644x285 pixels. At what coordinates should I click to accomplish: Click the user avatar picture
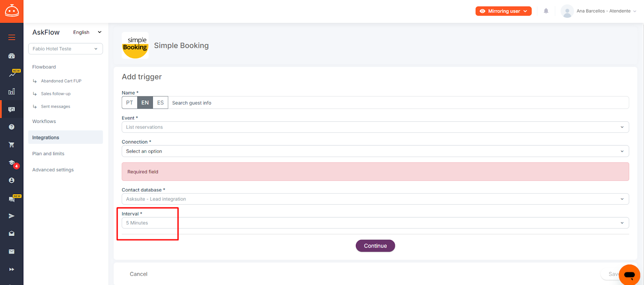[x=567, y=11]
